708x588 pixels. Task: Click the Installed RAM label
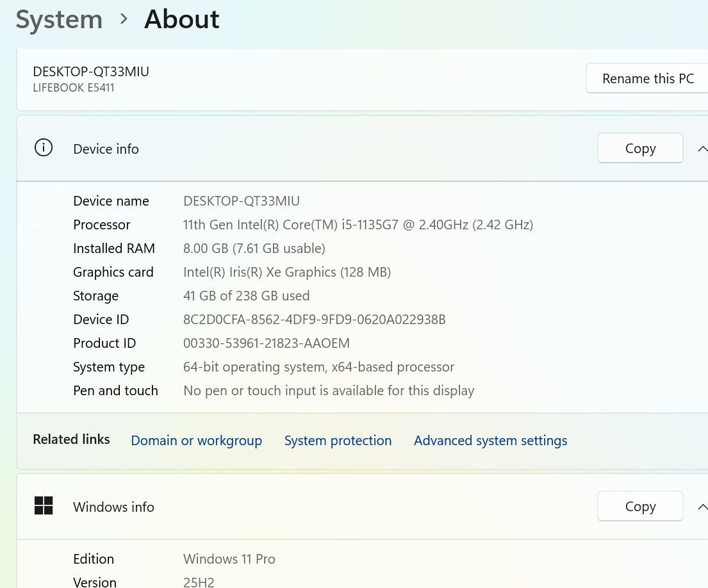click(114, 248)
